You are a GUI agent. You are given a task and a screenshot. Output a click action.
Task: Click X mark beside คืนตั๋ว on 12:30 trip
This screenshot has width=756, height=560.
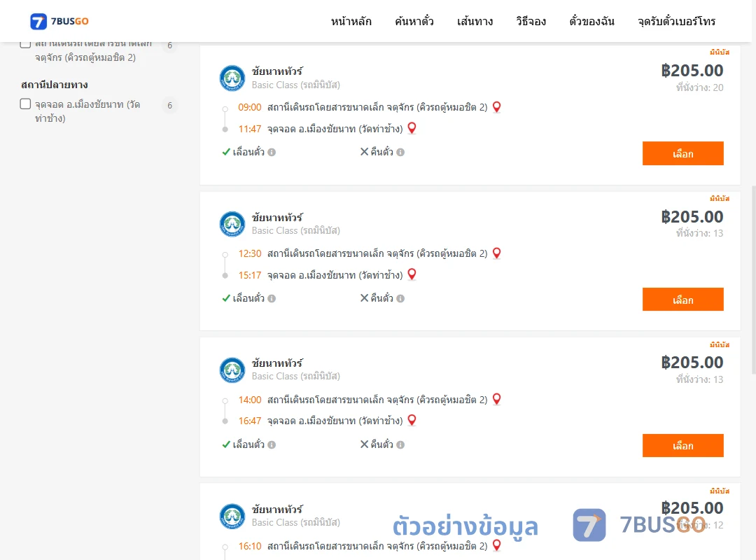pyautogui.click(x=365, y=298)
